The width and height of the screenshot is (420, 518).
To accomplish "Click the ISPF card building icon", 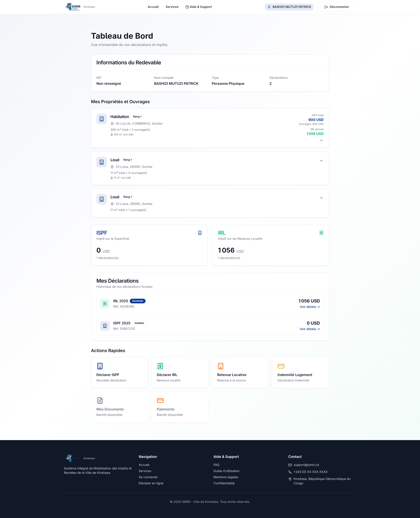I will pyautogui.click(x=200, y=233).
